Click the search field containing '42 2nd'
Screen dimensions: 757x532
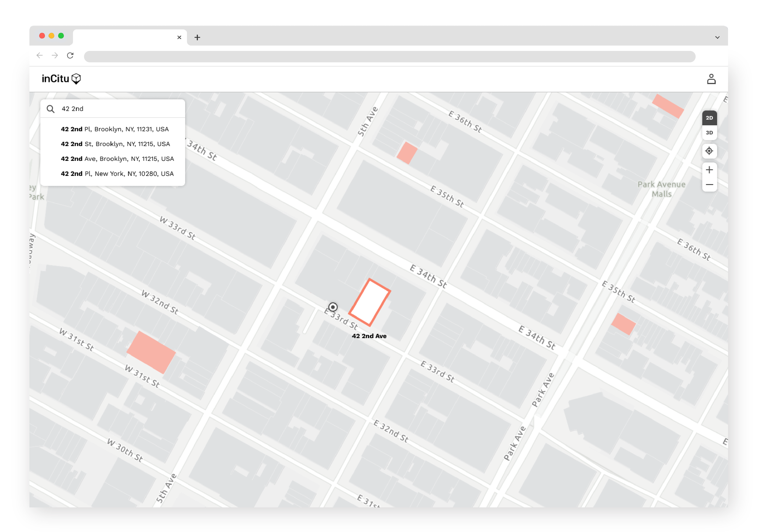[x=113, y=109]
